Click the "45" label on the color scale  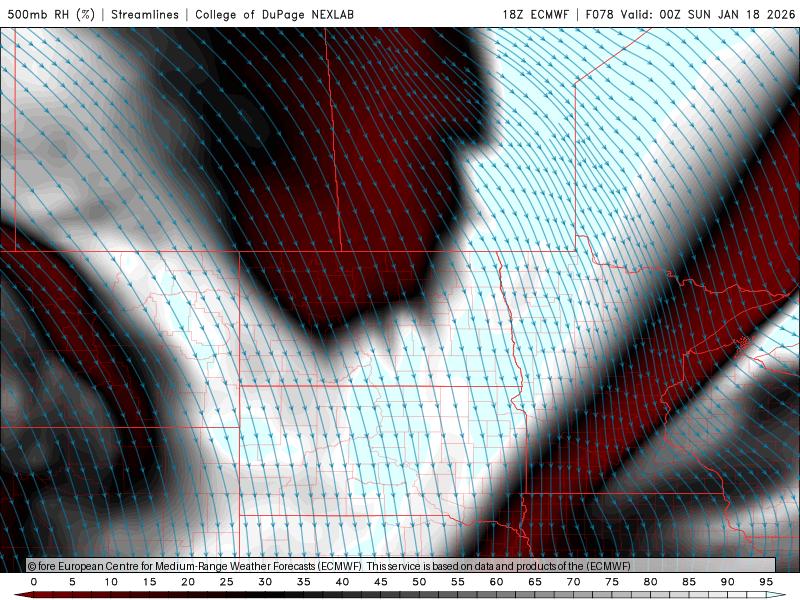click(x=381, y=582)
